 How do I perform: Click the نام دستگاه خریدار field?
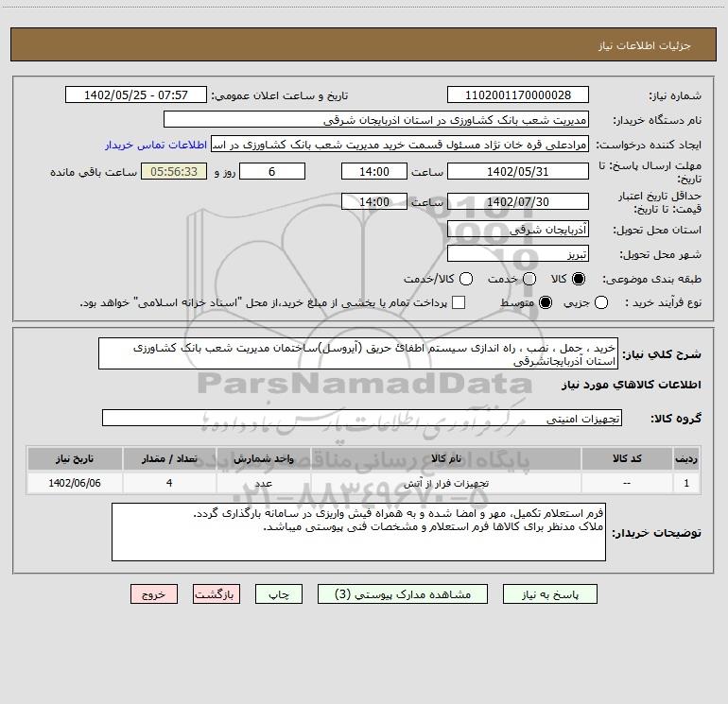(376, 120)
